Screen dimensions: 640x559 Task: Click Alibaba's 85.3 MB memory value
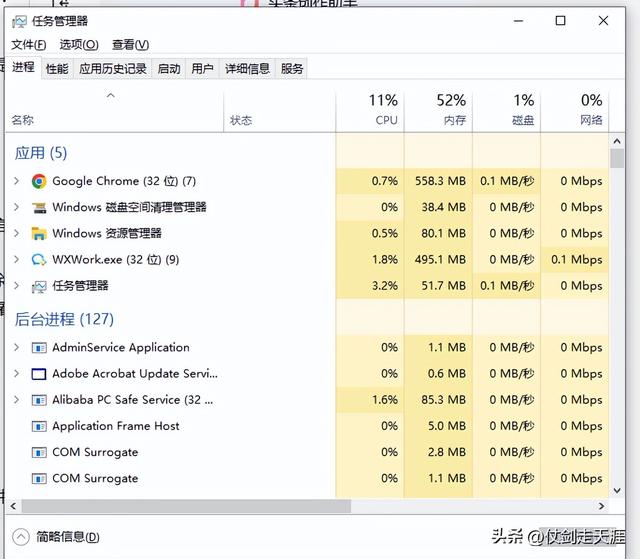443,399
